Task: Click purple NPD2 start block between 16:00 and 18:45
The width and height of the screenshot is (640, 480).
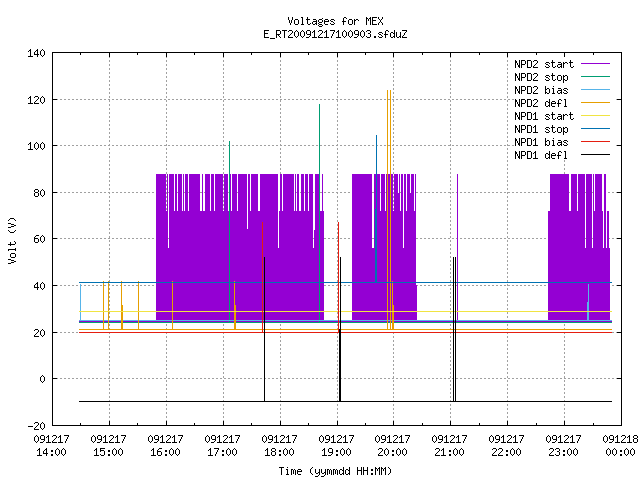Action: point(240,247)
